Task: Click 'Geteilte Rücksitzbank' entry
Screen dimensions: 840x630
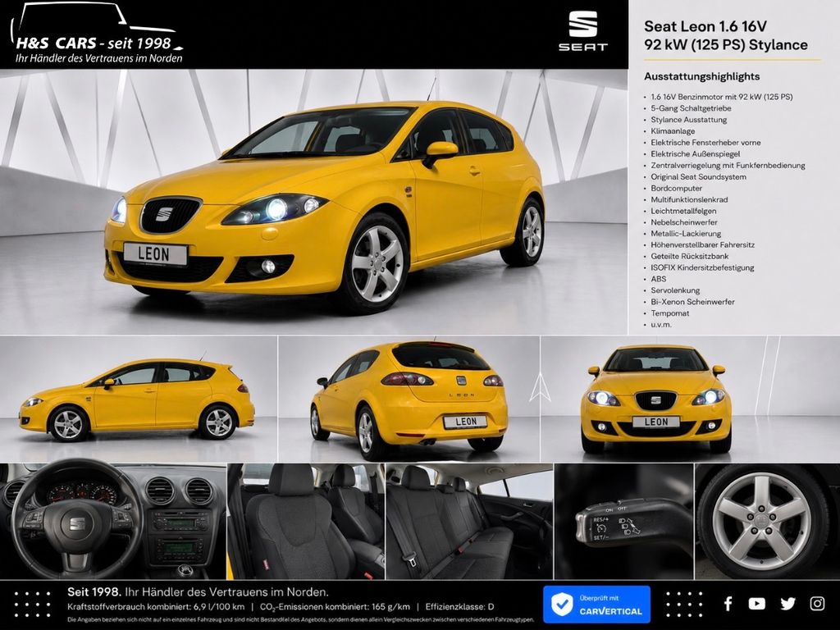Action: tap(689, 256)
